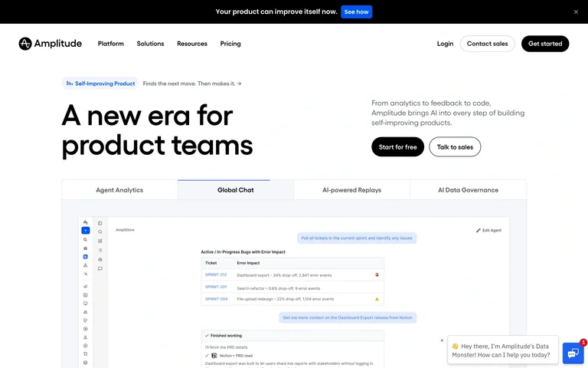
Task: Click the "Pull all tickets in the current sprint" message
Action: point(357,238)
